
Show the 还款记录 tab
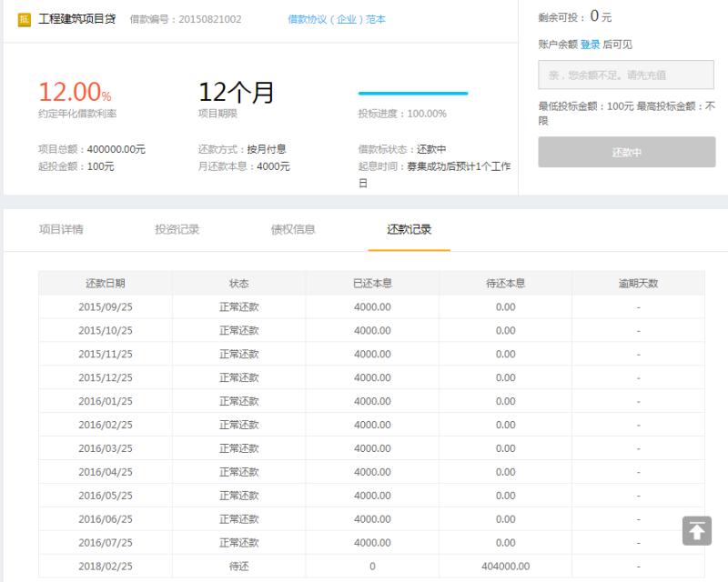pyautogui.click(x=409, y=229)
